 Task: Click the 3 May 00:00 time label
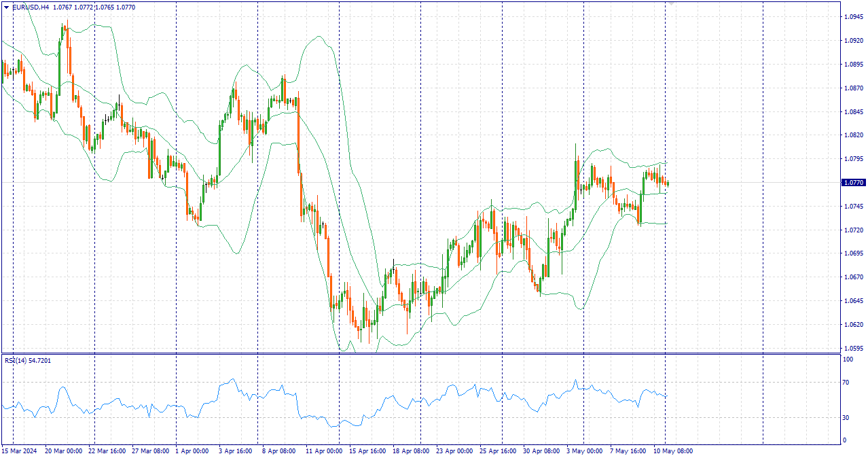(585, 451)
